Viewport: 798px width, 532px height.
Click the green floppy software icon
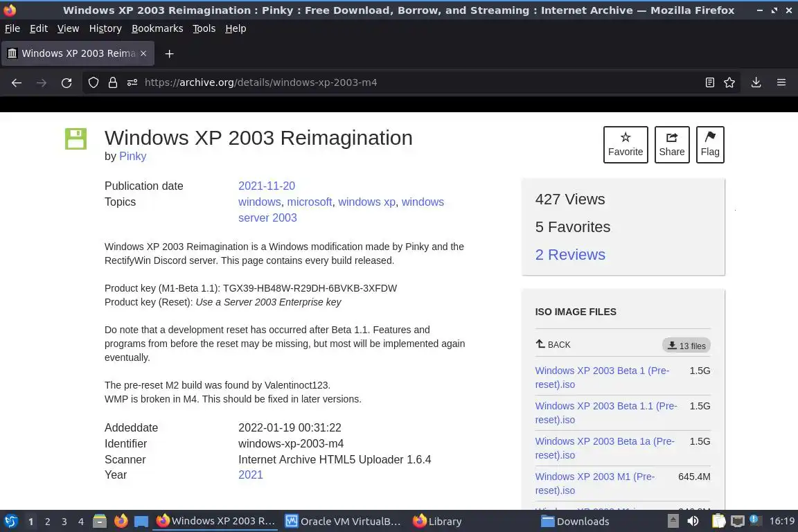pos(76,139)
